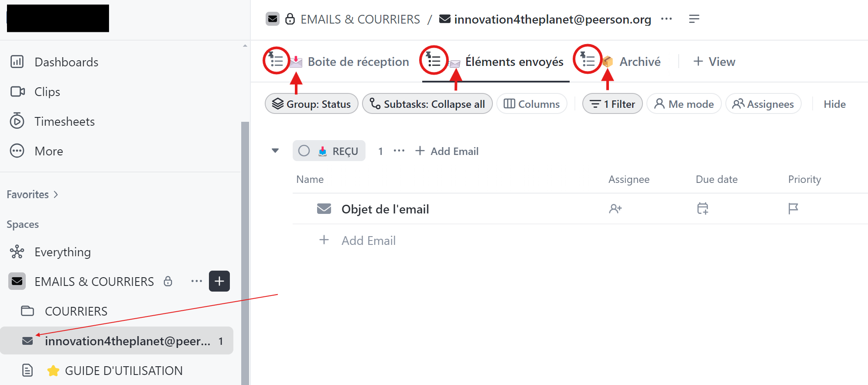Toggle Subtasks: Collapse all option
This screenshot has width=868, height=385.
pos(427,104)
